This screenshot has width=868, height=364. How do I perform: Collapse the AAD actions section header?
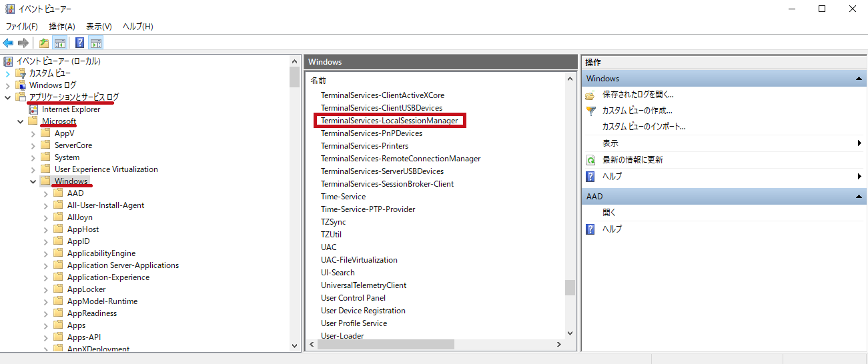coord(859,197)
